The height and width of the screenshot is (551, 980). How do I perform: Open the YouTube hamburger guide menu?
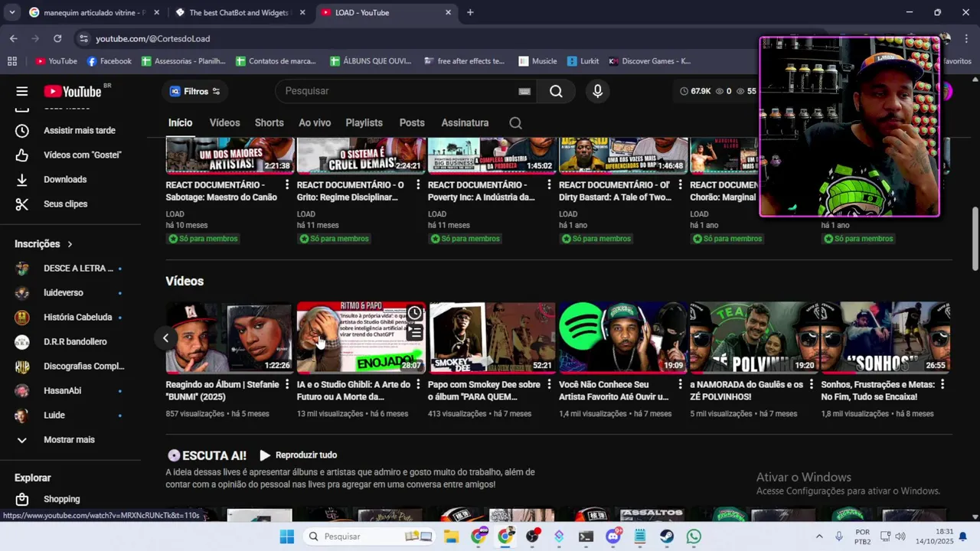pos(22,91)
